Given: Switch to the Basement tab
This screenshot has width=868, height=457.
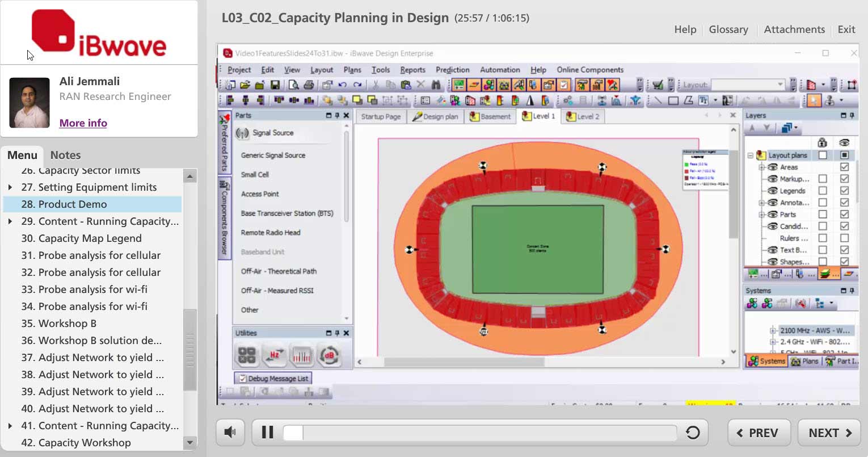Looking at the screenshot, I should point(490,116).
